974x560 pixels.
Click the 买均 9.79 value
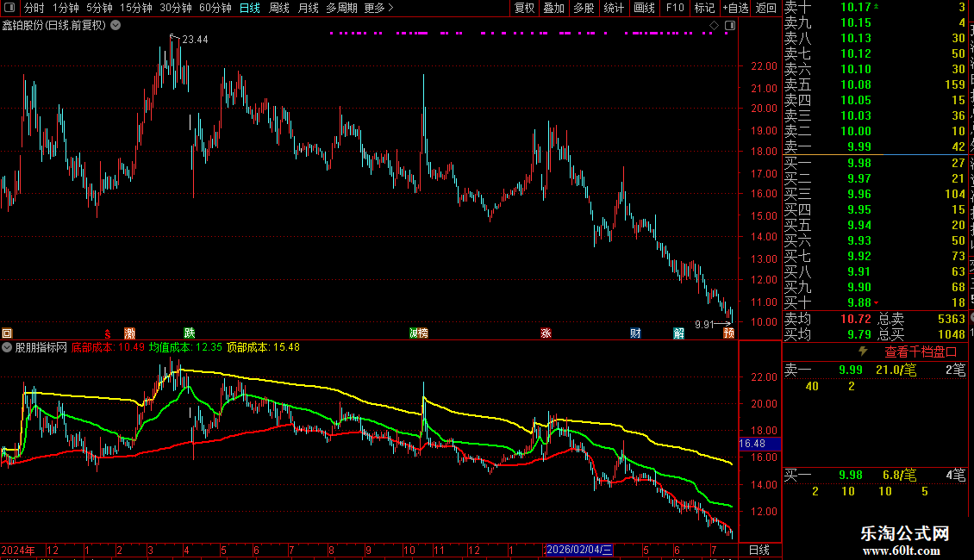click(859, 334)
